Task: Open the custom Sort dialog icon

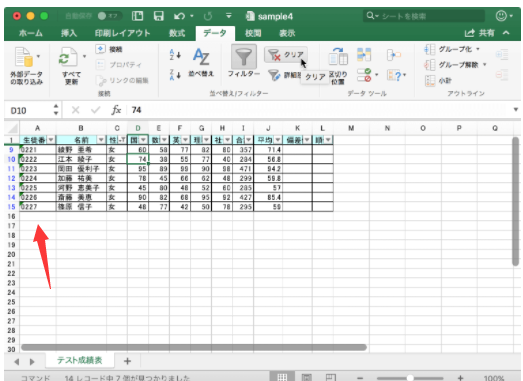Action: pyautogui.click(x=201, y=57)
